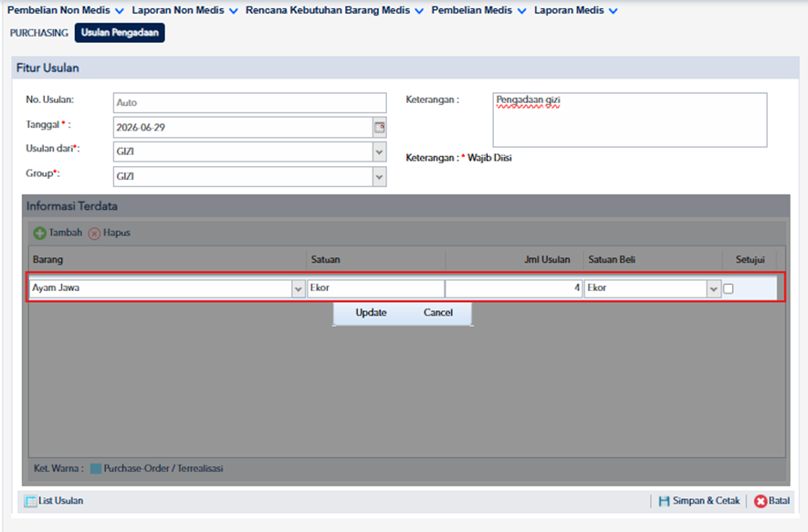Image resolution: width=808 pixels, height=532 pixels.
Task: Click the red Hapus circle icon
Action: (x=94, y=234)
